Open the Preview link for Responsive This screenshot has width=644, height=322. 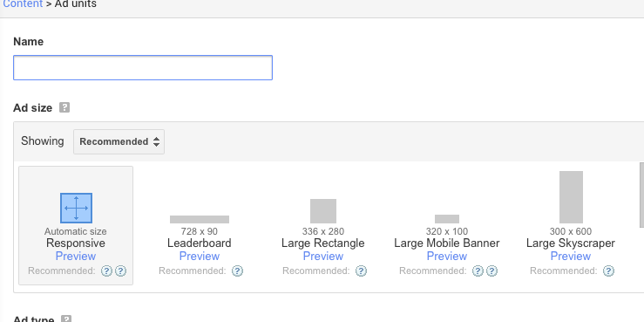76,257
